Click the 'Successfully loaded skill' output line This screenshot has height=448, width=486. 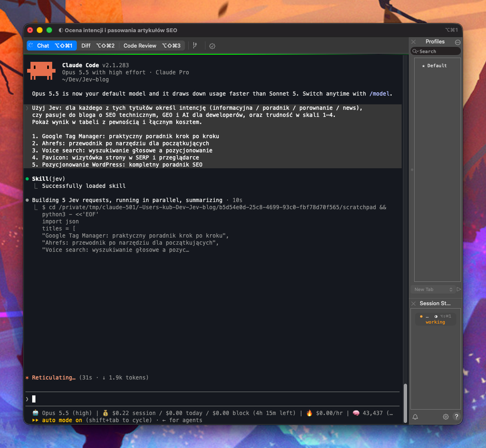click(84, 186)
